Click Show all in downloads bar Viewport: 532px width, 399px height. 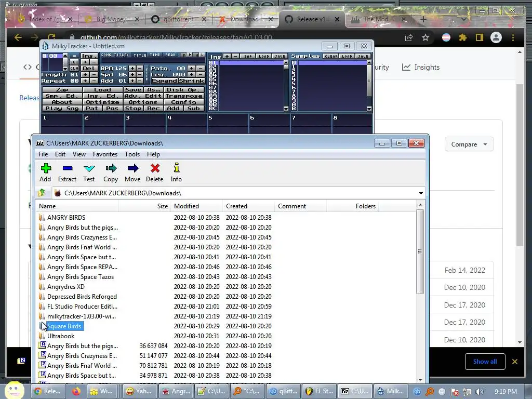click(485, 362)
